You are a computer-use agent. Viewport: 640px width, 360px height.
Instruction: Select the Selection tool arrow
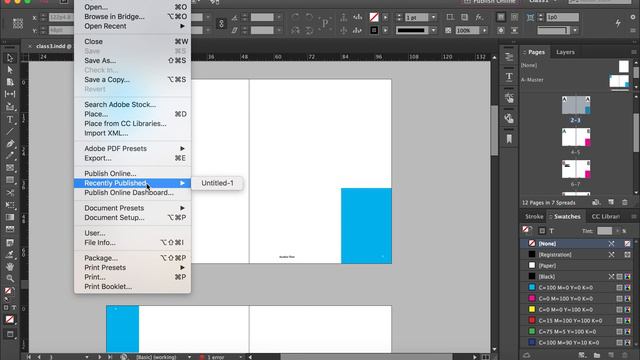tap(10, 58)
